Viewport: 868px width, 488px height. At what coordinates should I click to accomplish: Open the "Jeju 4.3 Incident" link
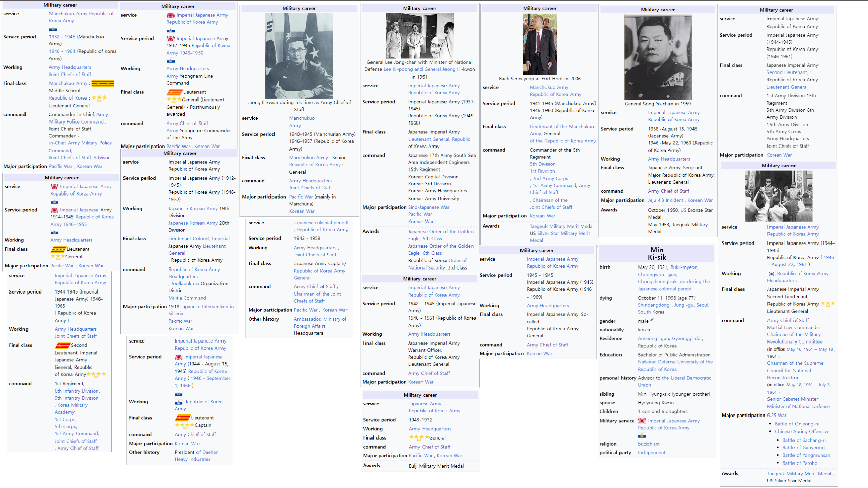tap(665, 200)
